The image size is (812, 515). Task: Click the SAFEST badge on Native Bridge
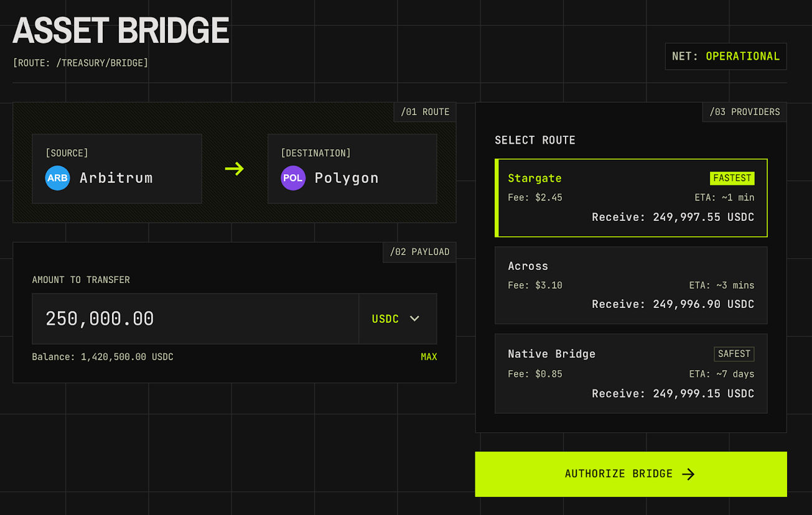(734, 354)
